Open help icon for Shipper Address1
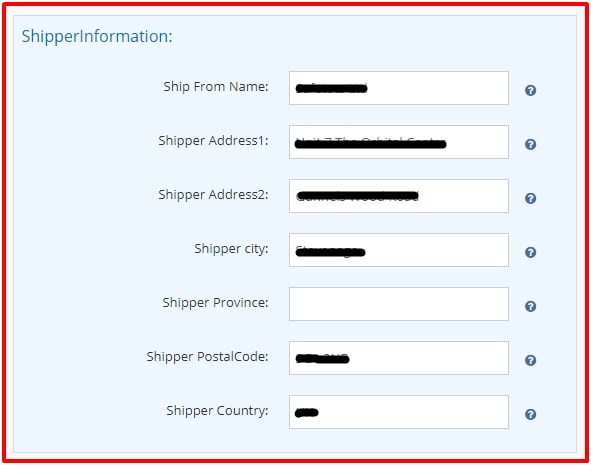 click(530, 144)
